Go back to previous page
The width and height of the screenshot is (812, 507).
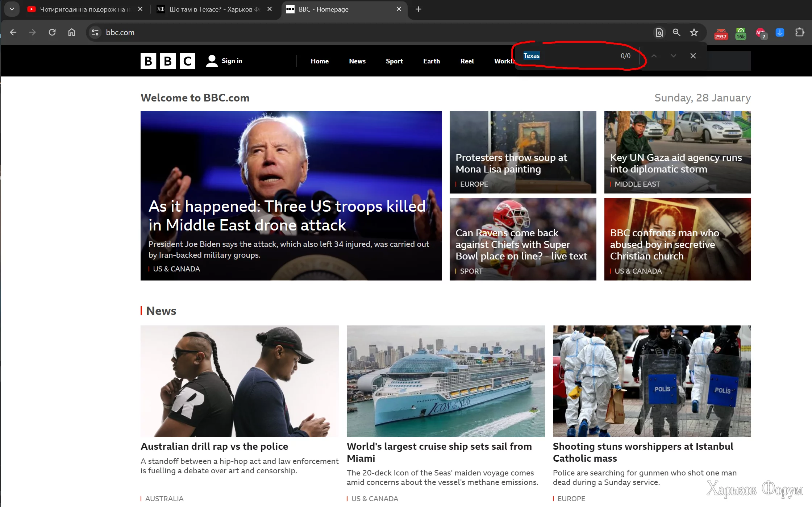[13, 32]
